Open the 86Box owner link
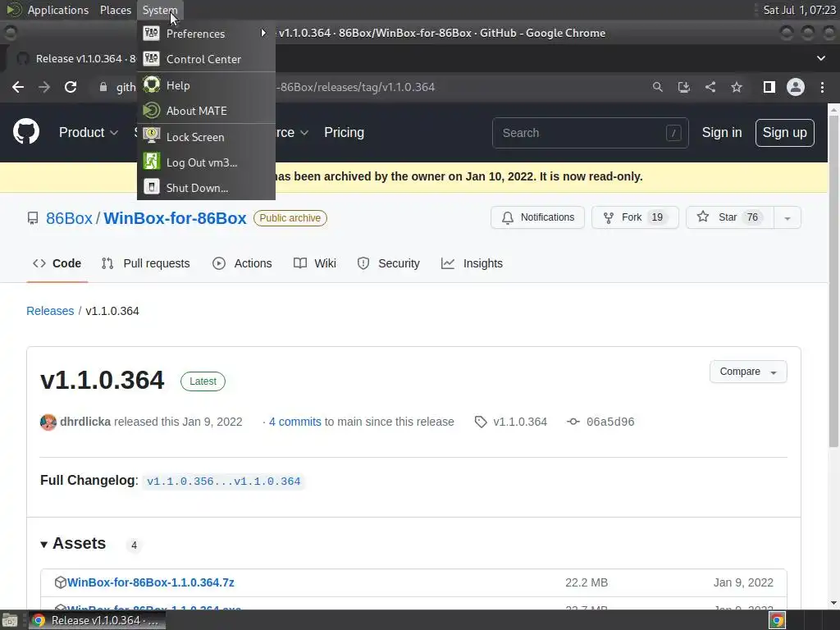The width and height of the screenshot is (840, 630). (x=69, y=218)
